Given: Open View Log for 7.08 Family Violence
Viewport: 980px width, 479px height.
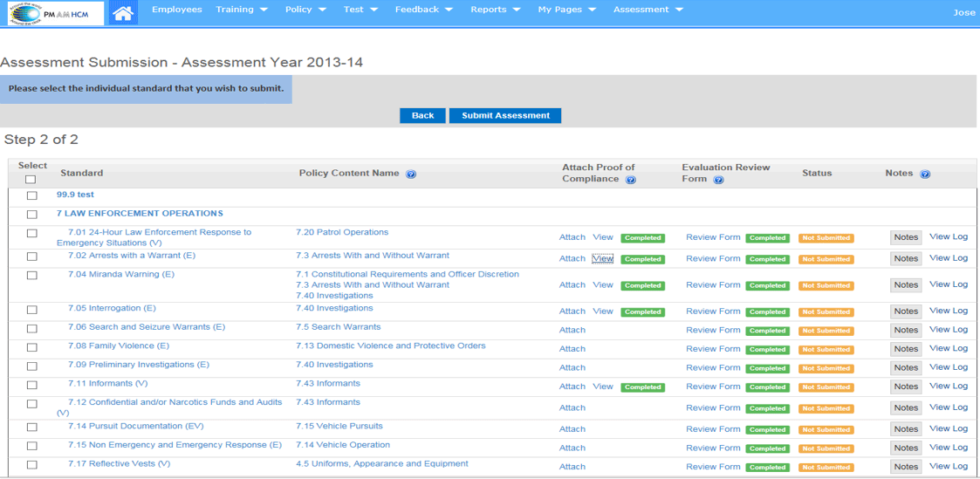Looking at the screenshot, I should [x=948, y=348].
